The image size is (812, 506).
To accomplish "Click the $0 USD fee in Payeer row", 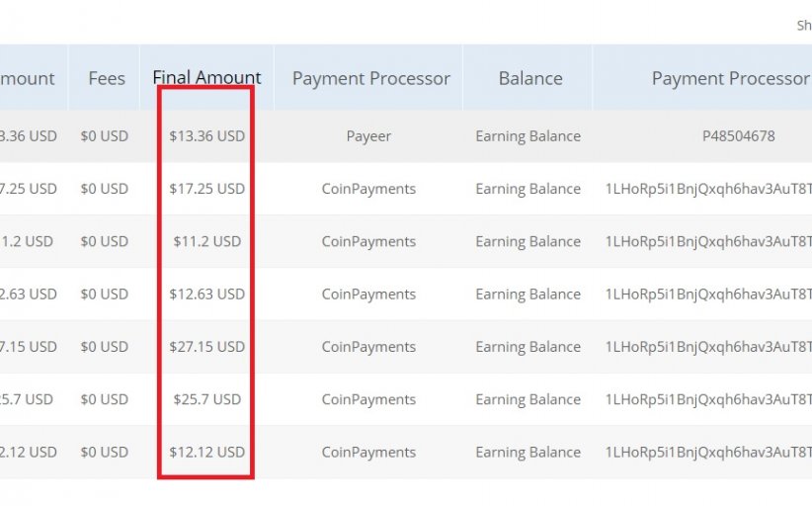I will point(105,136).
